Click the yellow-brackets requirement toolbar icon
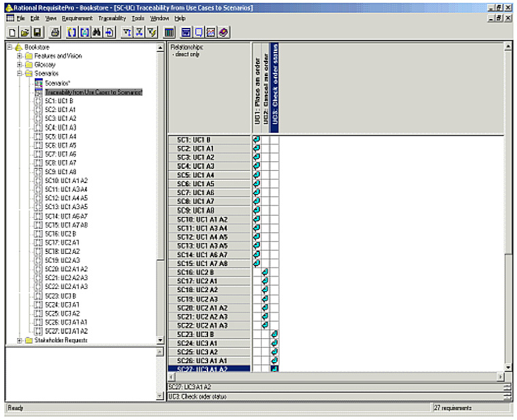This screenshot has height=420, width=517. [71, 32]
